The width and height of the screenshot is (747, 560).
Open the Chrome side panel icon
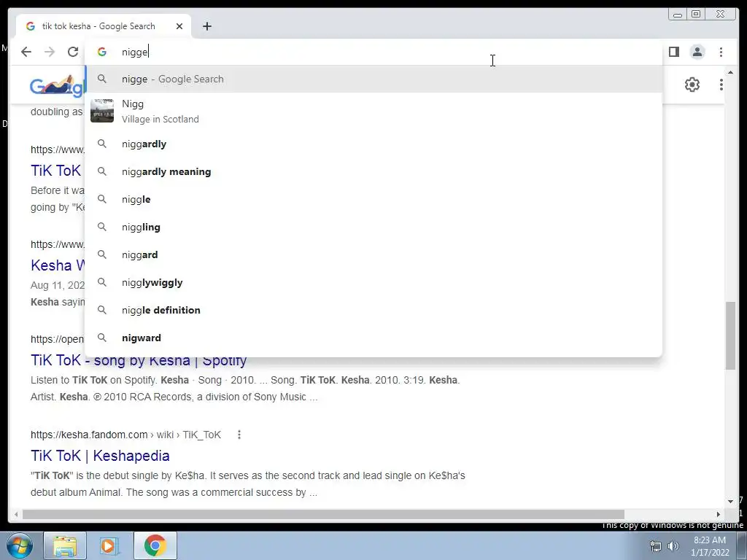(673, 52)
